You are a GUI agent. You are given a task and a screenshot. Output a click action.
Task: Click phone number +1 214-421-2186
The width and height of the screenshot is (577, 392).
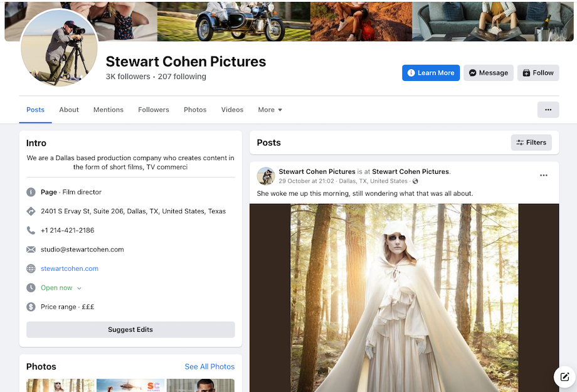tap(67, 230)
